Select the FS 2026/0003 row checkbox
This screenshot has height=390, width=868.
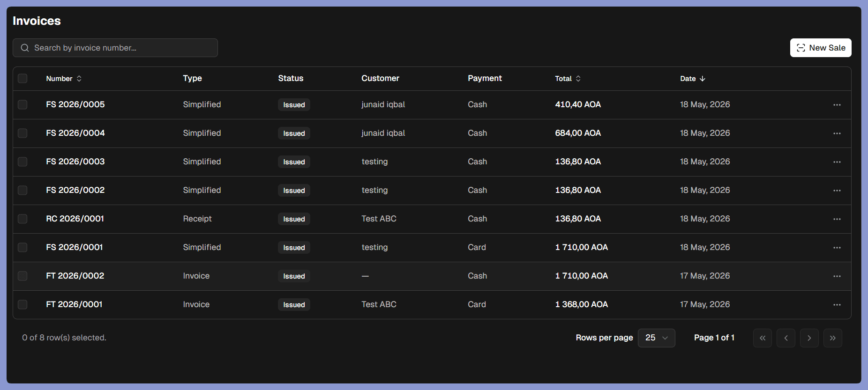coord(22,162)
